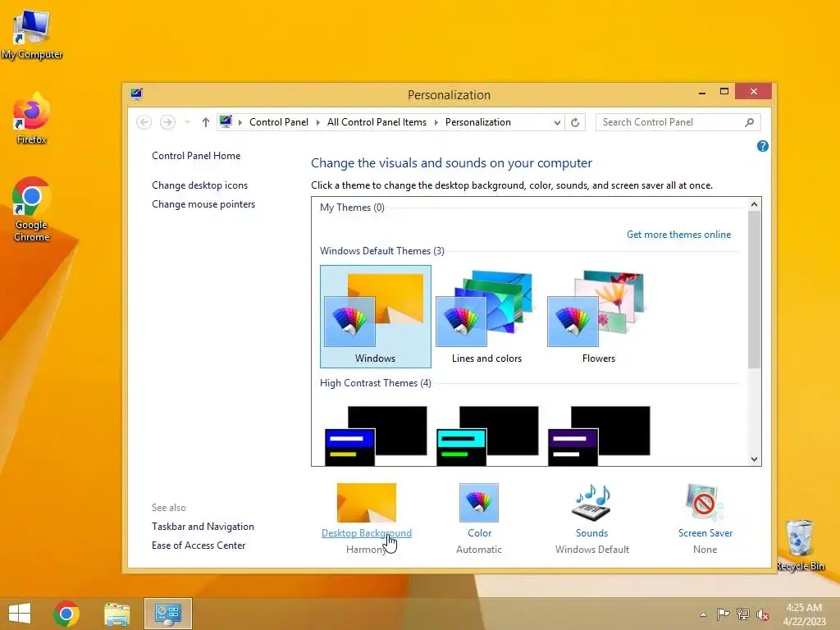Open Ease of Access Center link
The height and width of the screenshot is (630, 840).
click(x=199, y=546)
